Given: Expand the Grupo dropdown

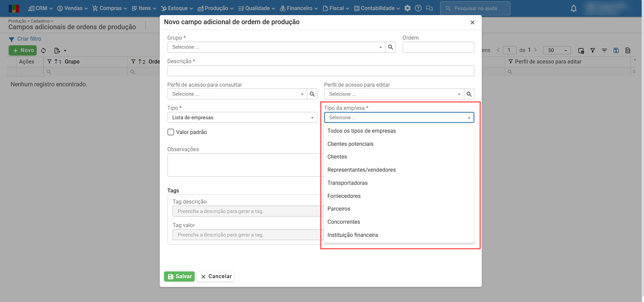Looking at the screenshot, I should point(380,47).
